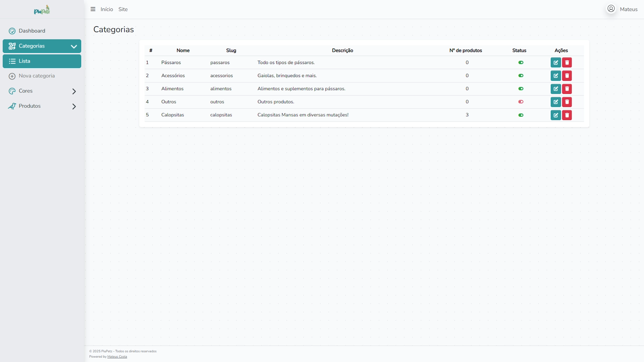The width and height of the screenshot is (644, 362).
Task: Click the edit icon for Pássaros
Action: click(555, 63)
